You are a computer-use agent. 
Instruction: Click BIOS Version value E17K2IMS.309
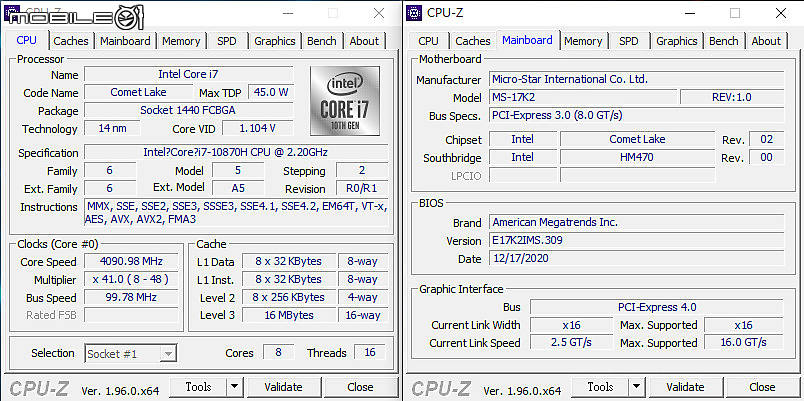(636, 240)
